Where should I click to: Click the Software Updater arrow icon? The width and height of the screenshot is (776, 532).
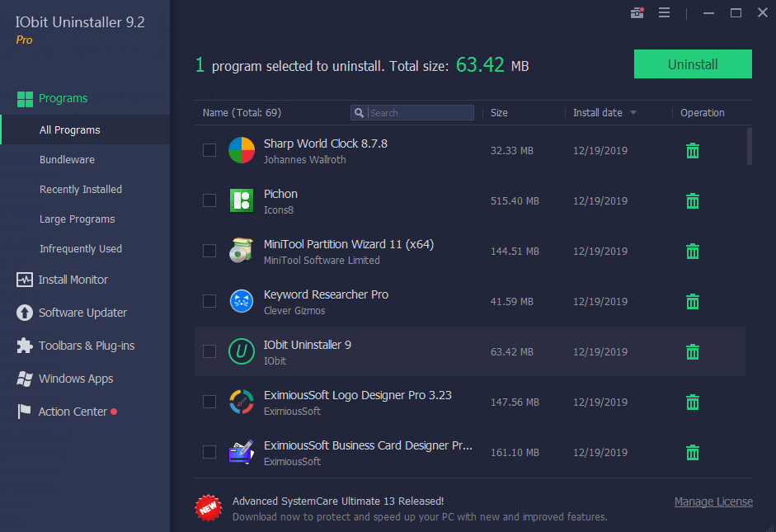click(x=25, y=313)
